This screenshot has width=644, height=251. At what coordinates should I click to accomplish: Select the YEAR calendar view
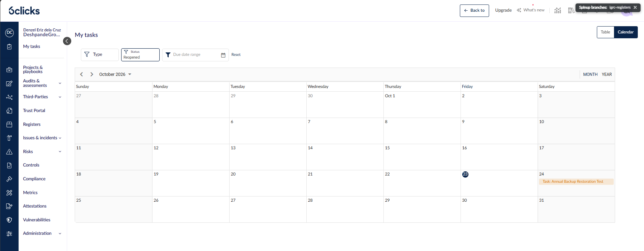point(607,74)
